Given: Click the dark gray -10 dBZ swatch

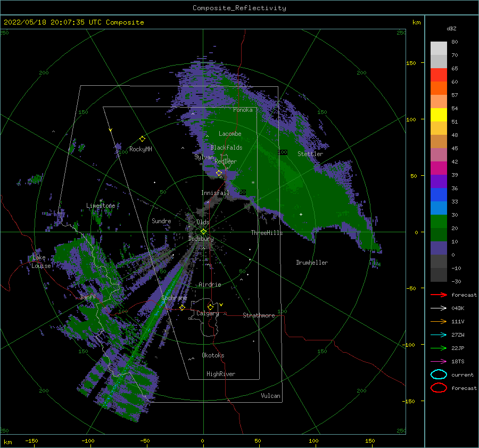Looking at the screenshot, I should pyautogui.click(x=439, y=274).
